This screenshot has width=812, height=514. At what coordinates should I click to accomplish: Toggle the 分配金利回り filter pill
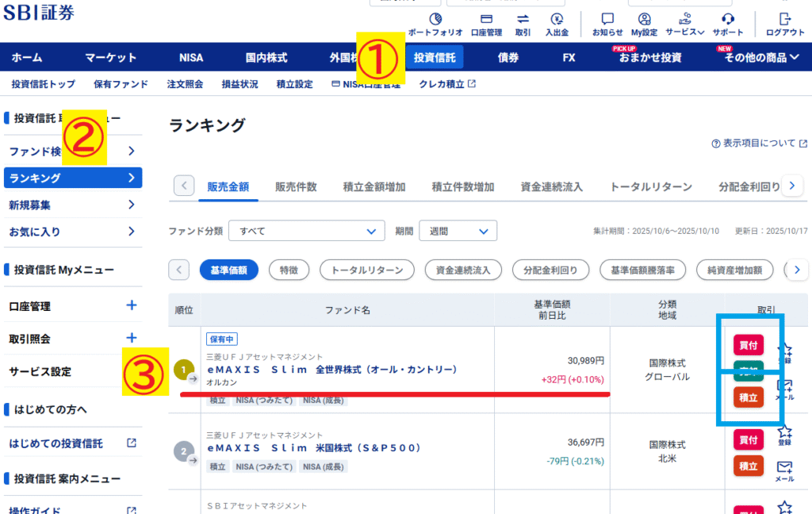point(550,270)
